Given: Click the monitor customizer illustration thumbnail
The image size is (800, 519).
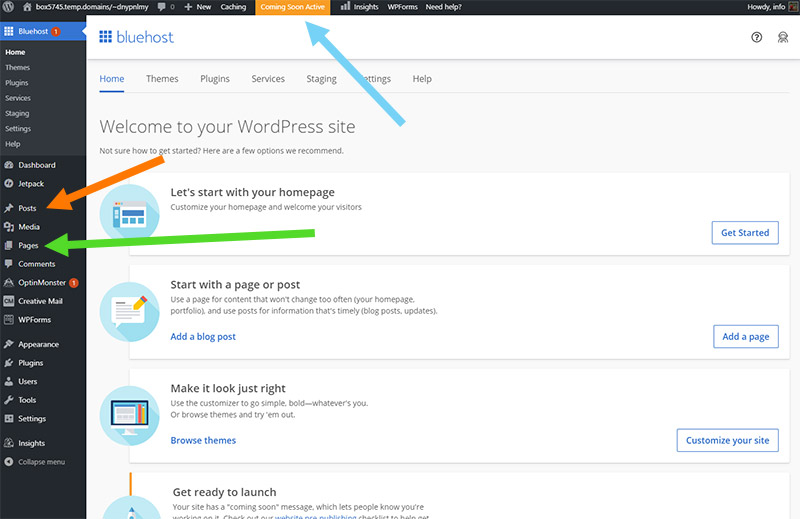Looking at the screenshot, I should 130,415.
